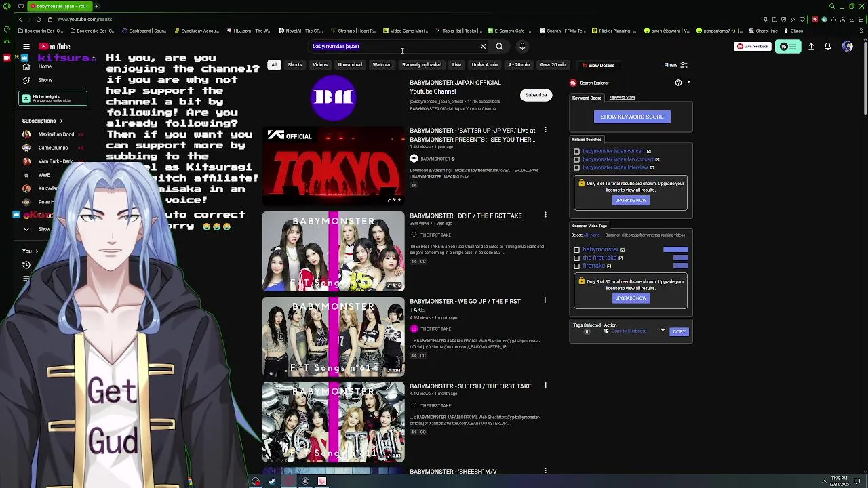Expand the Subscriptions section chevron
This screenshot has width=868, height=488.
click(x=61, y=121)
